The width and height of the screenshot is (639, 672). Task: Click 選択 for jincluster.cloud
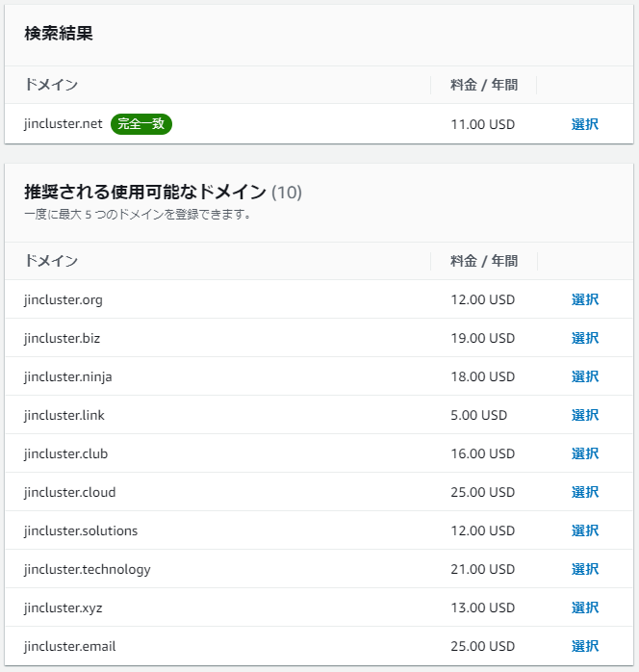584,492
